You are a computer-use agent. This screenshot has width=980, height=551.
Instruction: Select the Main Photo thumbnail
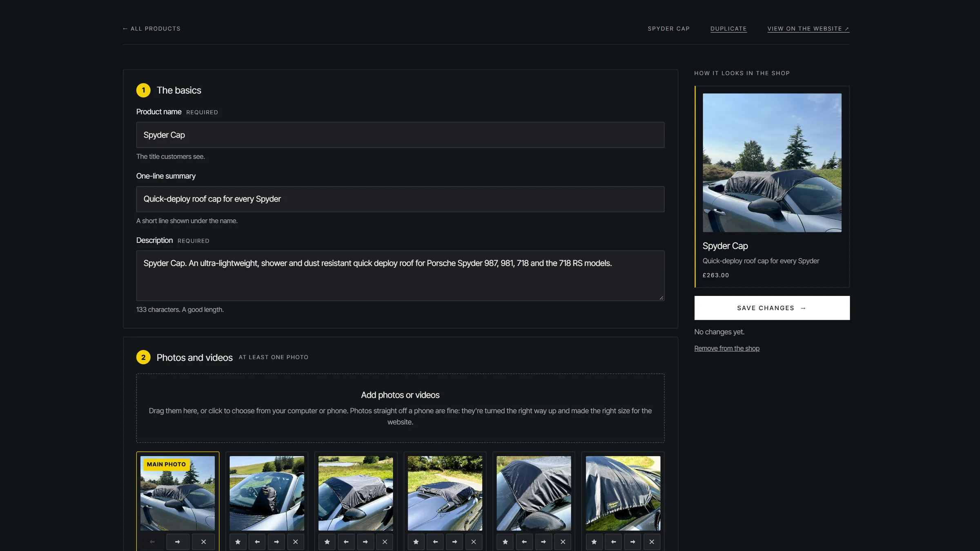178,493
